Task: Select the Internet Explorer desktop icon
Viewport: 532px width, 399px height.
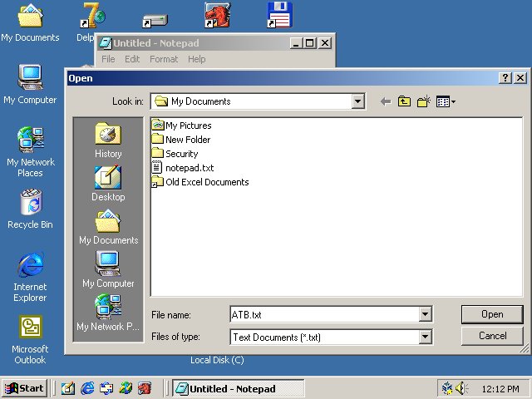Action: point(30,277)
